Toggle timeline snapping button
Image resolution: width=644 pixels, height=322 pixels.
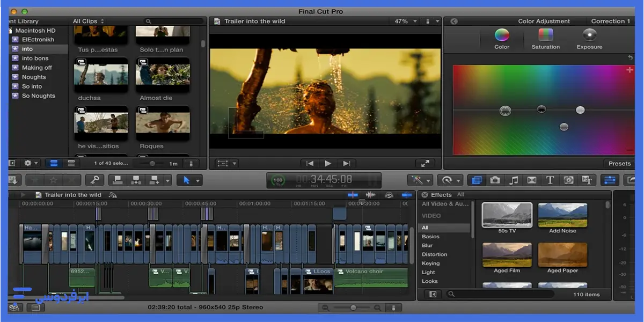click(407, 195)
